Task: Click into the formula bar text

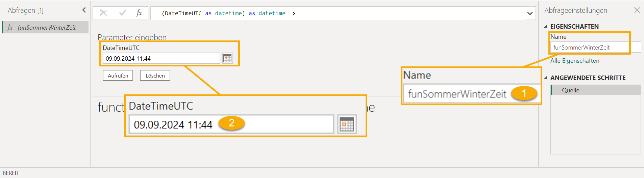Action: pos(338,13)
